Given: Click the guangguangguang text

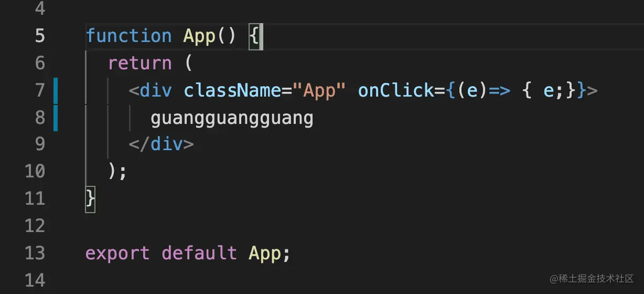Looking at the screenshot, I should (x=232, y=119).
